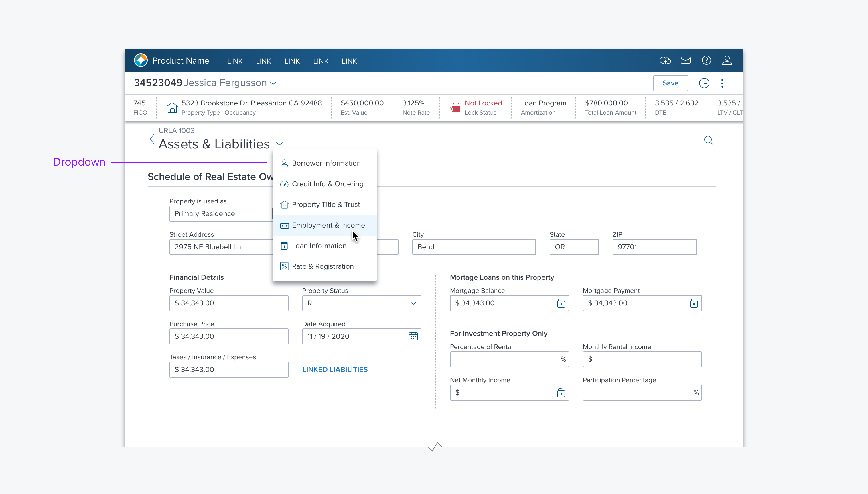Click the Loan Program Amortization text
868x494 pixels.
pos(543,107)
